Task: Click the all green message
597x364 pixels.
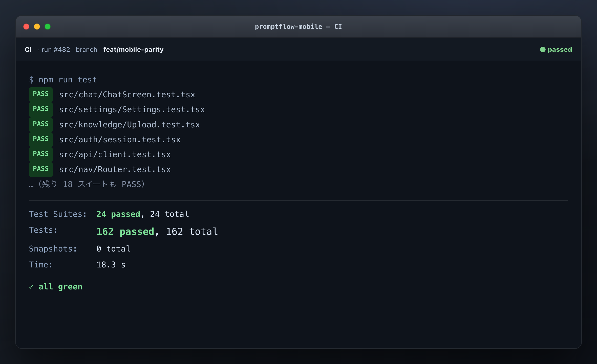Action: (x=60, y=287)
